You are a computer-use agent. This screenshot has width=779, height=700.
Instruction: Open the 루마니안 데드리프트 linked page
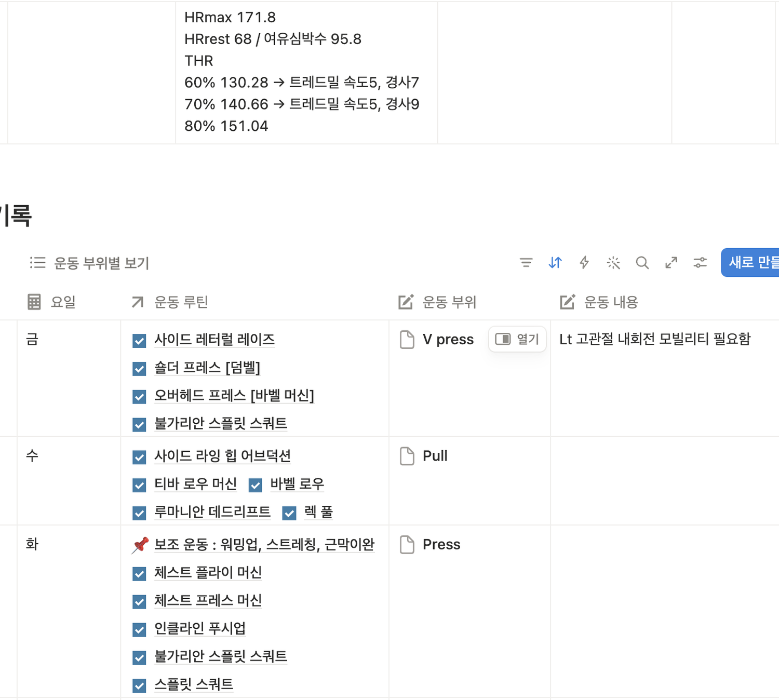pyautogui.click(x=212, y=512)
